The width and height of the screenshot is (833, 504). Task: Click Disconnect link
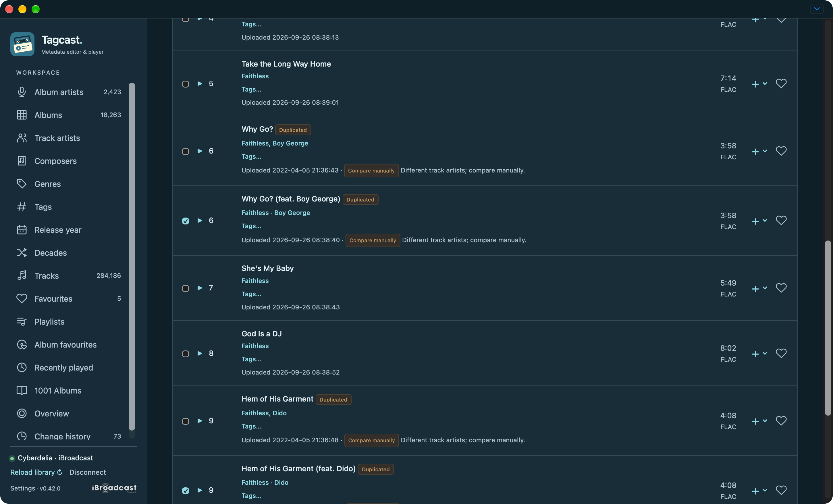click(x=88, y=472)
